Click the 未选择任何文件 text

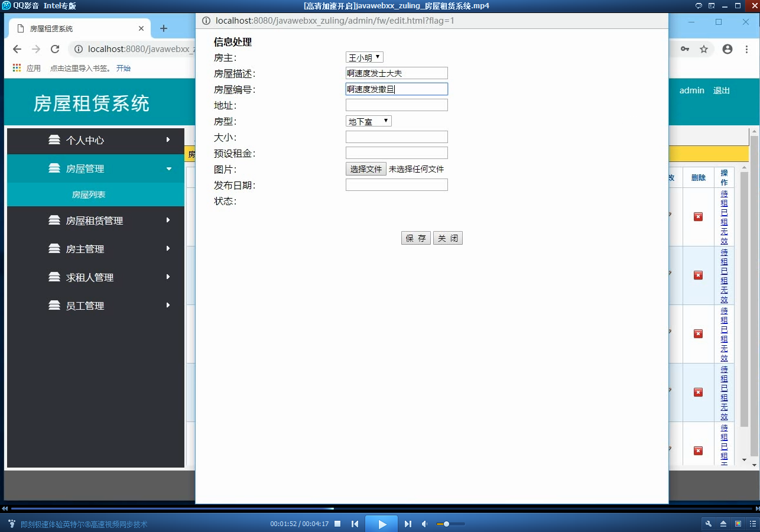416,169
